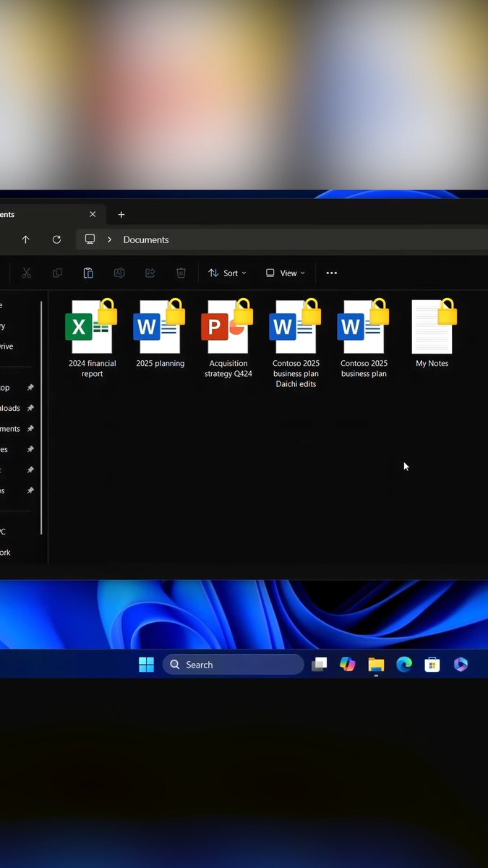Click the This PC monitor icon in address bar
This screenshot has width=488, height=868.
pyautogui.click(x=90, y=239)
